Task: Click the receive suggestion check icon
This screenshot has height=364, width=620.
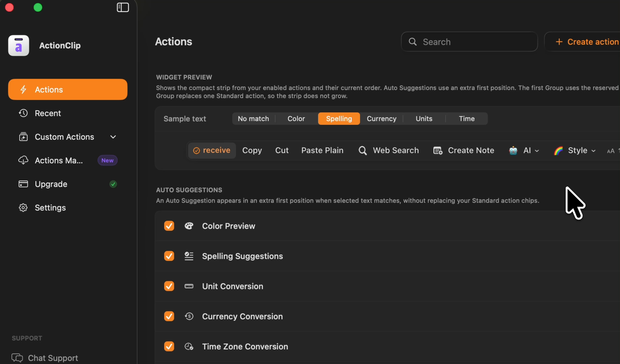Action: coord(196,150)
